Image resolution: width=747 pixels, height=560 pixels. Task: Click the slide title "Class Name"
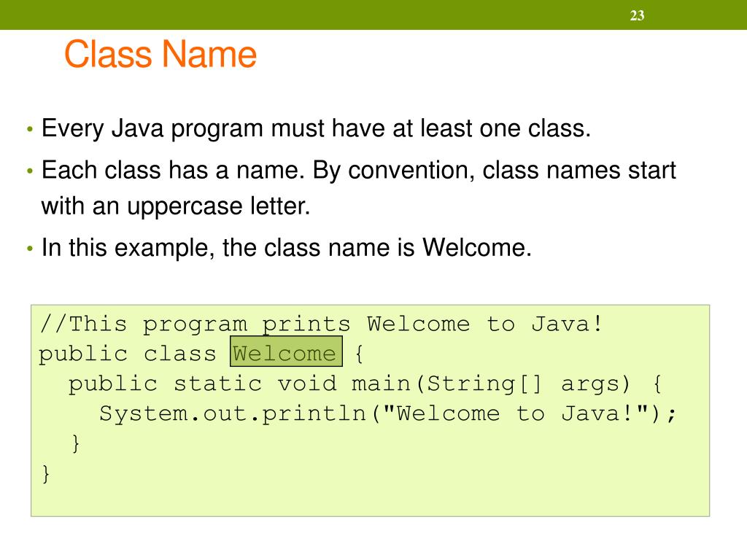point(160,54)
